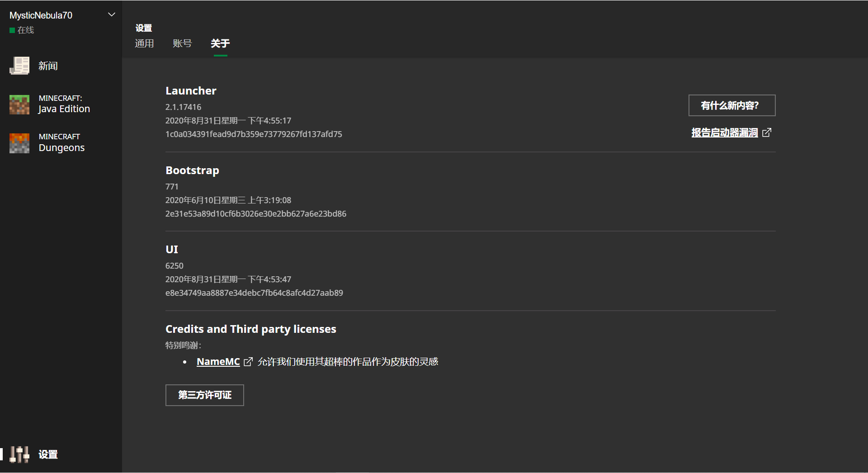
Task: Switch to the 通用 tab
Action: 144,43
